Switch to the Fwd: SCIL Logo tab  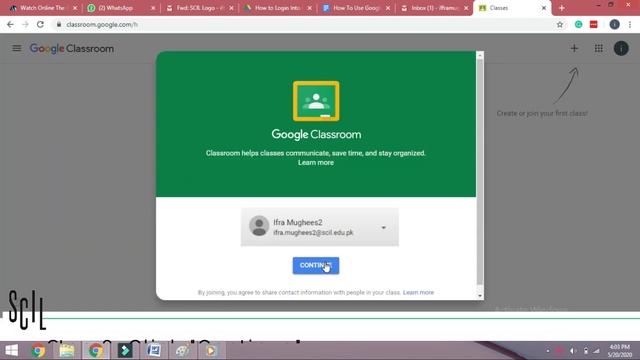(x=200, y=8)
